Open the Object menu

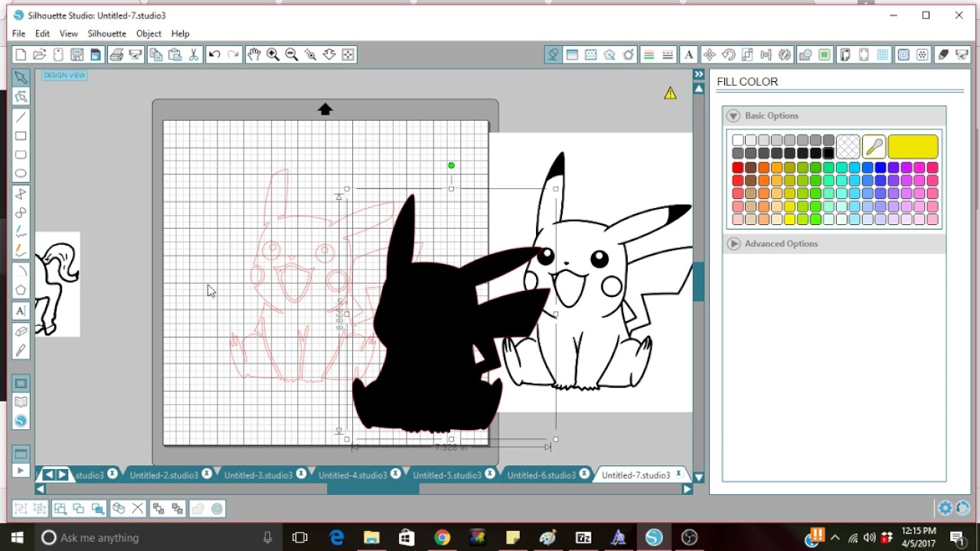tap(149, 34)
